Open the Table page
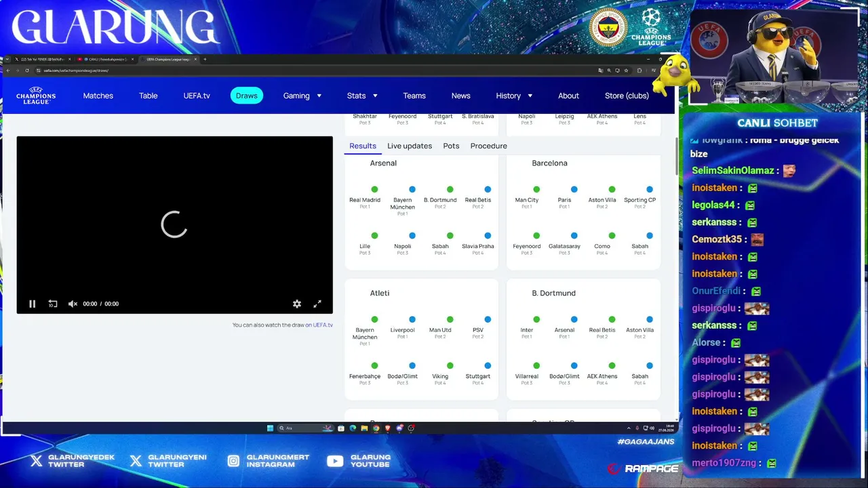 149,96
